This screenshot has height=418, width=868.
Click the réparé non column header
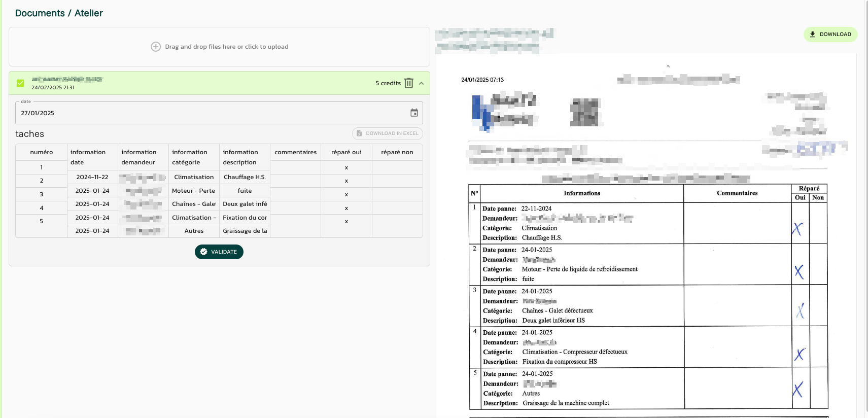pos(397,152)
